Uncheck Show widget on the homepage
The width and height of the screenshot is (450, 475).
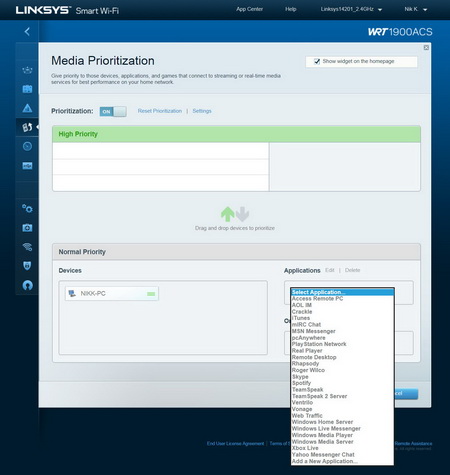pos(317,61)
